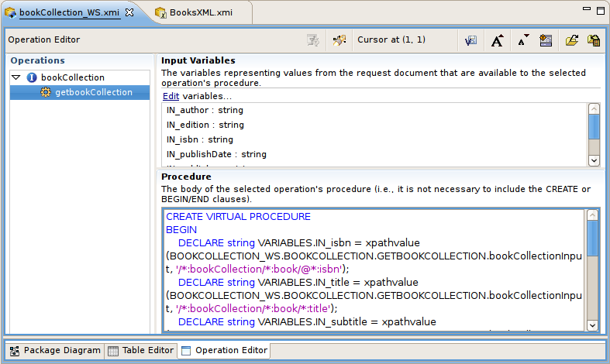Screen dimensions: 610x364
Task: Decrease the editor font size
Action: pyautogui.click(x=522, y=40)
